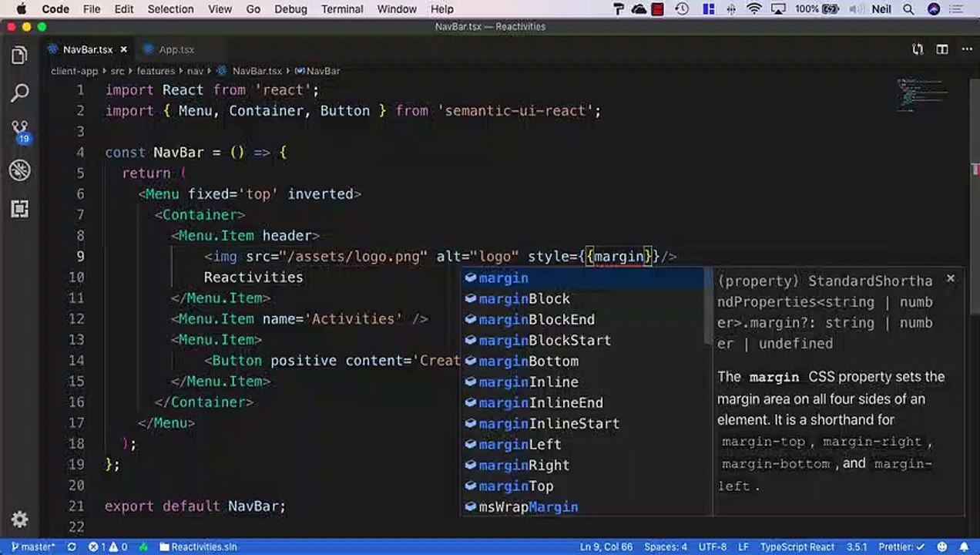Select the msWrapMargin suggestion

(x=582, y=507)
